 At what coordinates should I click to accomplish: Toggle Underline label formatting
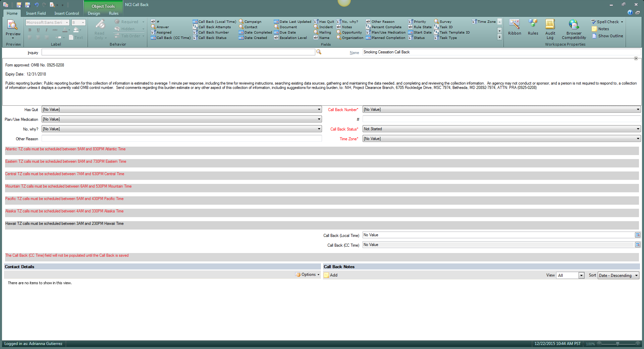pyautogui.click(x=38, y=30)
